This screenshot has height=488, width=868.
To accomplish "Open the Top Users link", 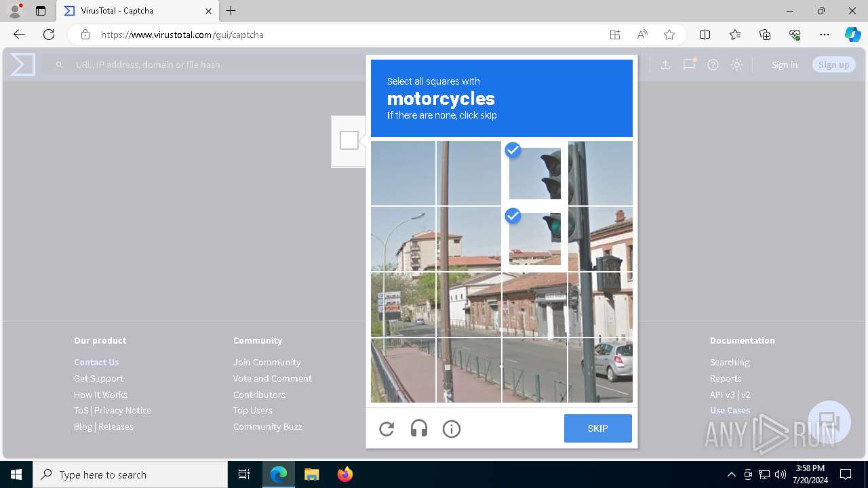I will [x=253, y=410].
